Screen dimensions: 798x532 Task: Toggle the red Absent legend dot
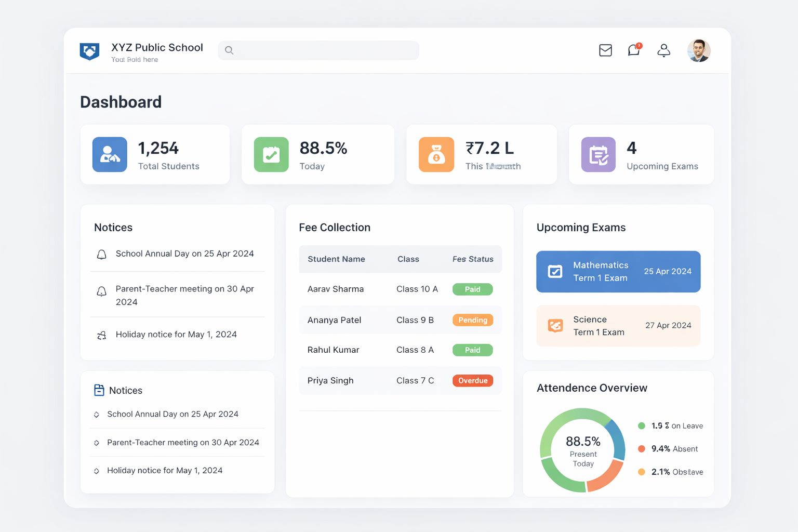tap(642, 449)
